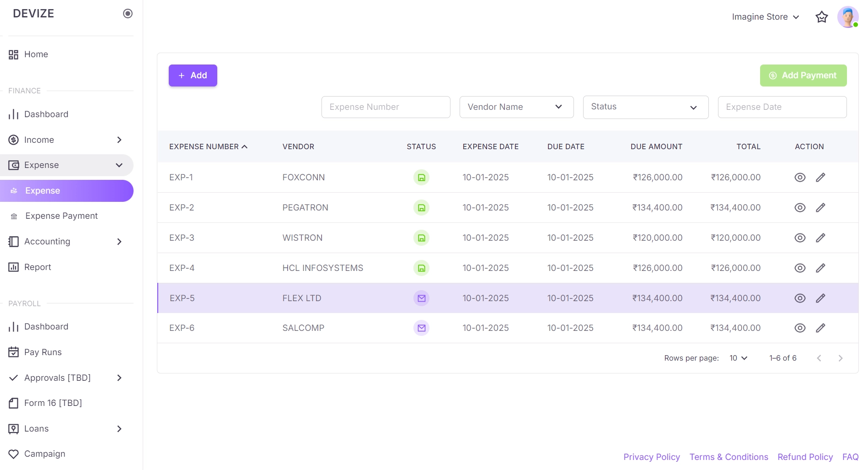Click the EXP-2 green status icon
868x470 pixels.
point(422,208)
